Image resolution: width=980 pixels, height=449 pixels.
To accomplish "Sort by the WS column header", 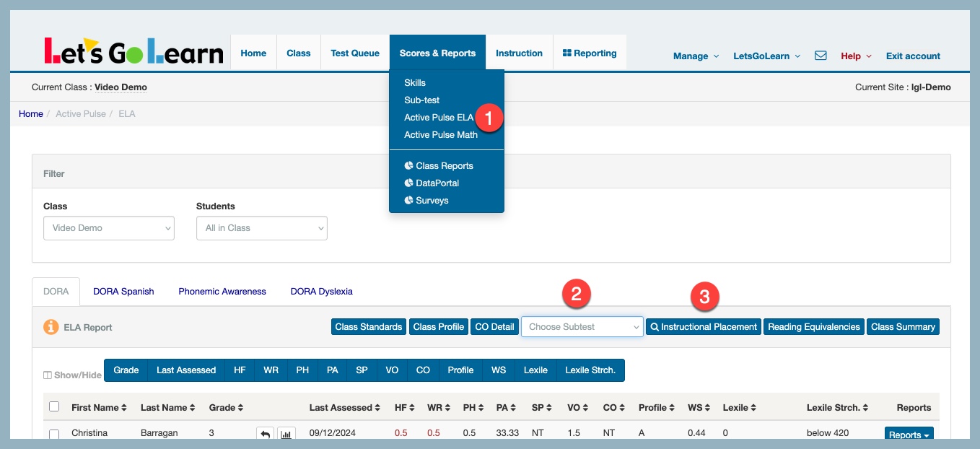I will pos(699,408).
